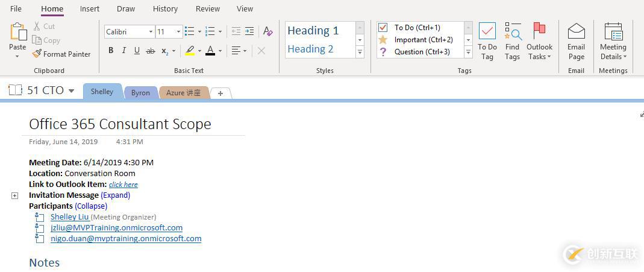
Task: Increase indent position
Action: pyautogui.click(x=249, y=31)
